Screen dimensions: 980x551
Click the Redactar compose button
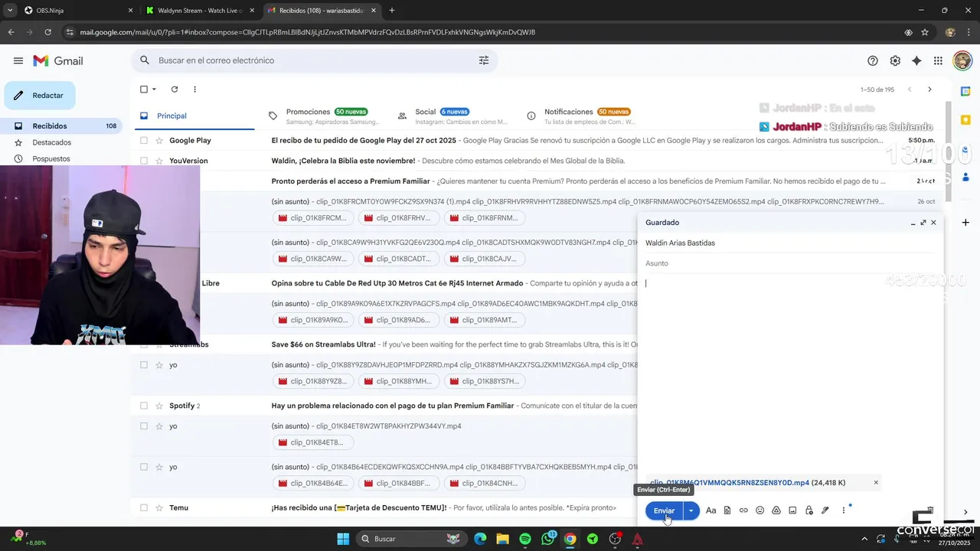tap(40, 96)
